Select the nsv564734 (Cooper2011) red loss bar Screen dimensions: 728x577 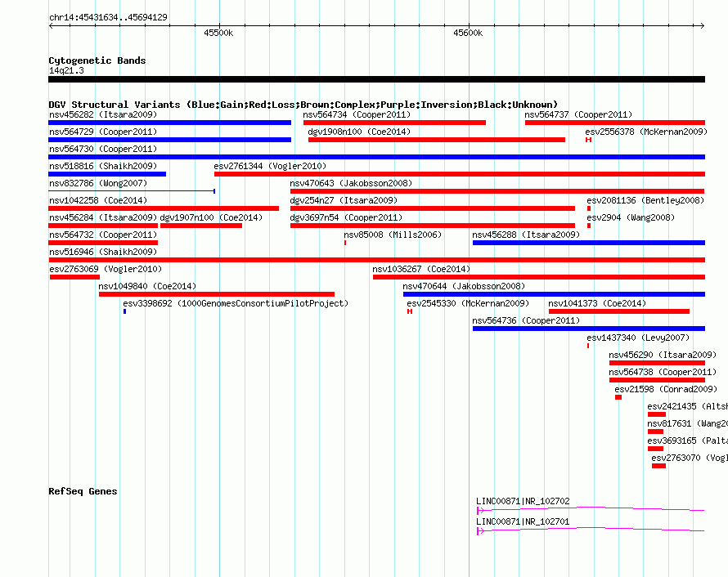394,123
